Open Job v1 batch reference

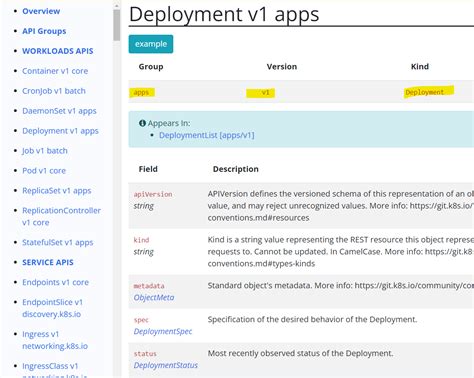coord(45,151)
